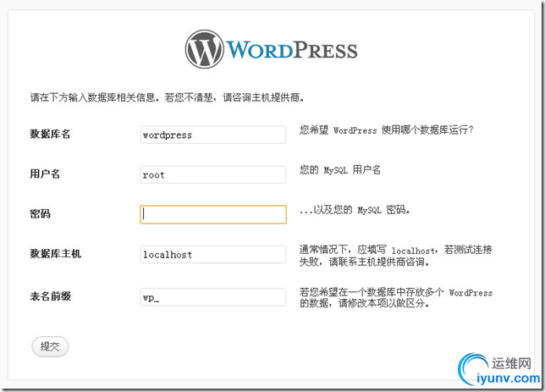Click the 密码 label
The width and height of the screenshot is (545, 392).
point(40,213)
